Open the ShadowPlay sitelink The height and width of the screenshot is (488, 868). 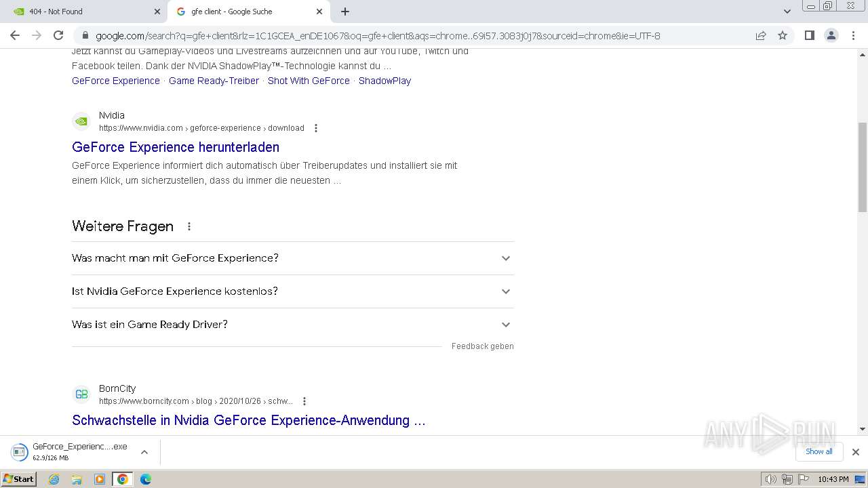tap(384, 81)
